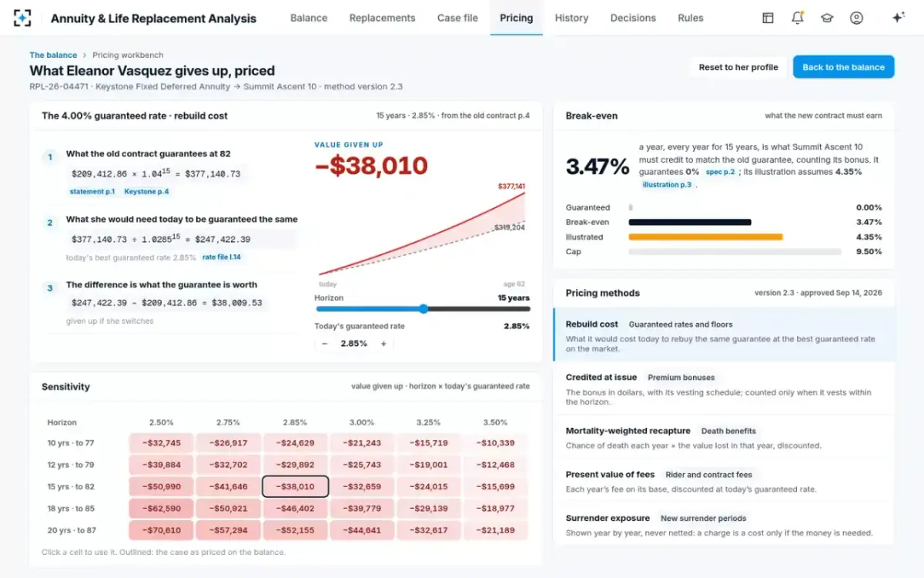The width and height of the screenshot is (924, 578).
Task: Click sensitivity cell −$39,884
Action: [162, 465]
